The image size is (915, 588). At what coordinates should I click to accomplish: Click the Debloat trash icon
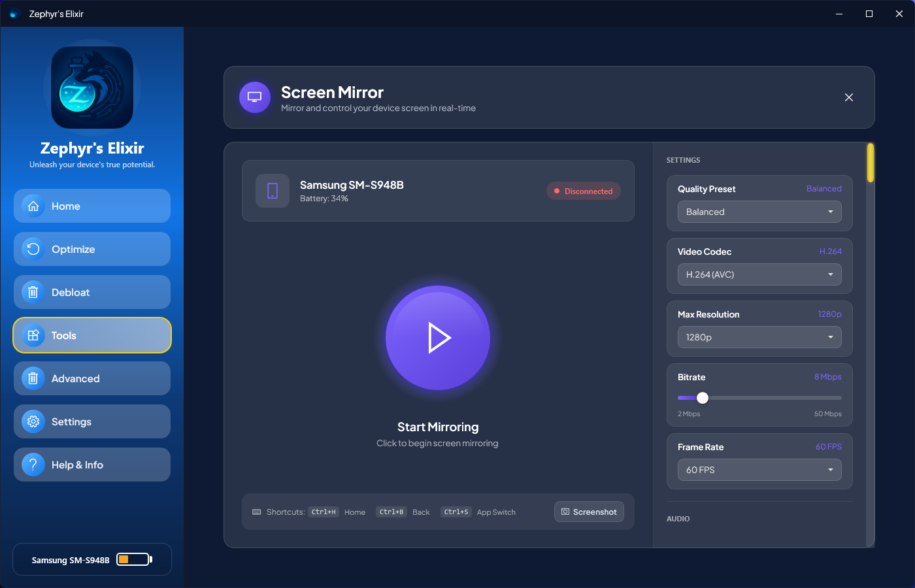coord(33,292)
